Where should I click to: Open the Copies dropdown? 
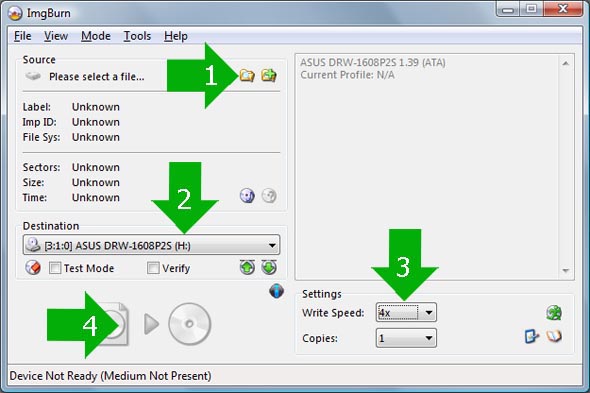pos(429,338)
